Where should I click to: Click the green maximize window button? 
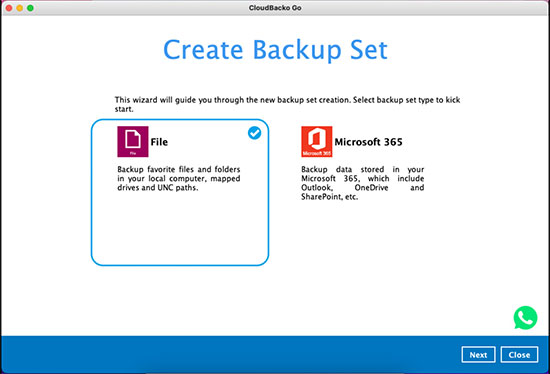click(30, 8)
